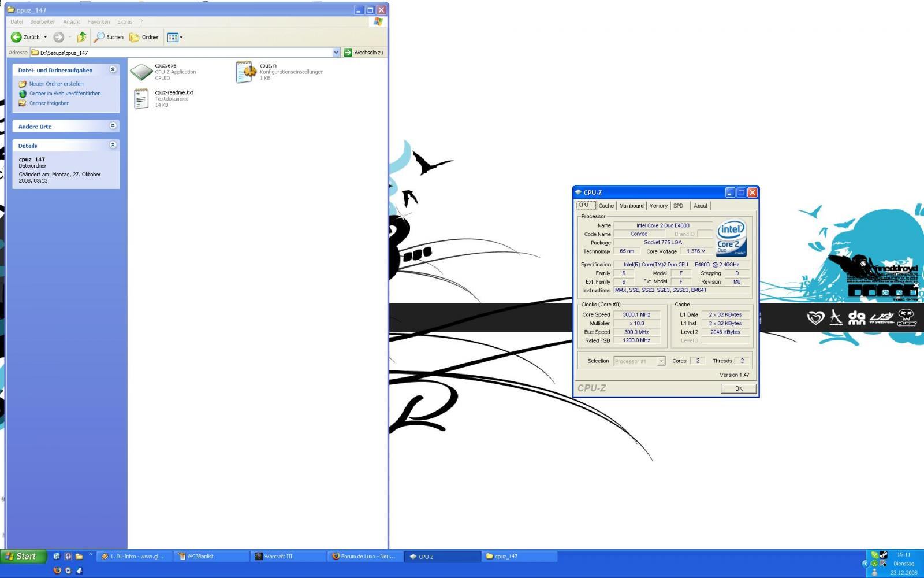Open the Extras menu

pyautogui.click(x=125, y=22)
